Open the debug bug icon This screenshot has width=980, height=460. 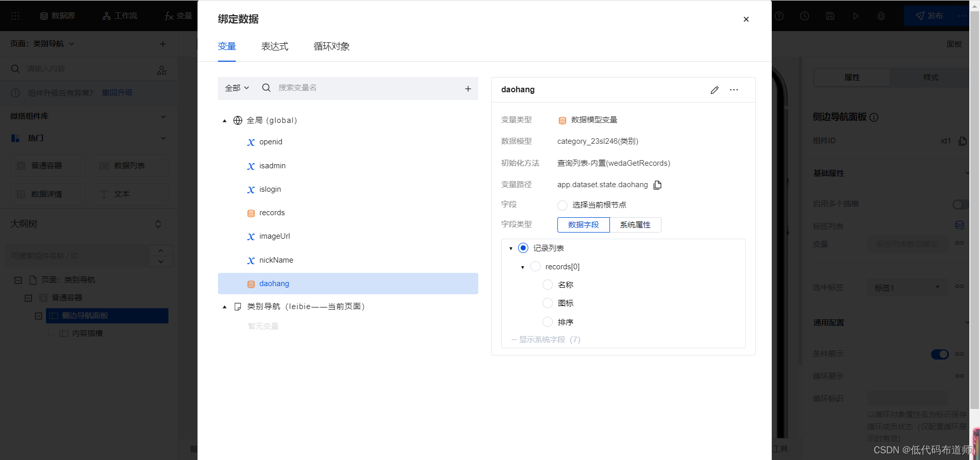[881, 16]
